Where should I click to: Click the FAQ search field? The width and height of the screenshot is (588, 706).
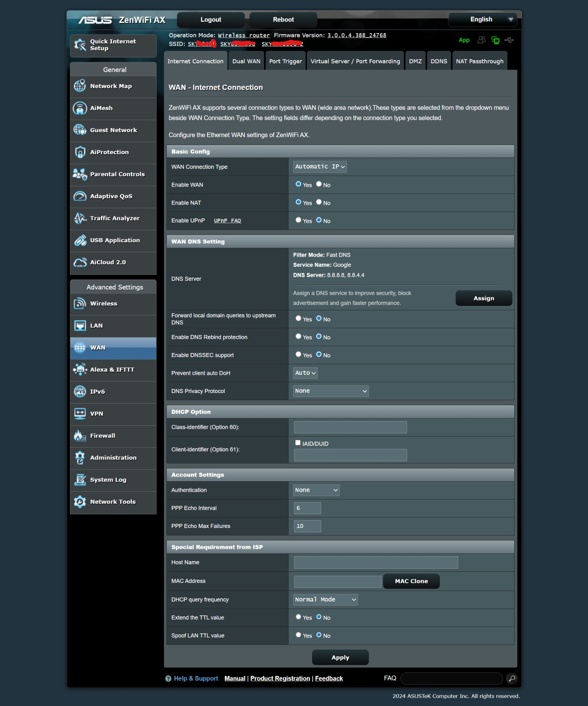tap(451, 678)
